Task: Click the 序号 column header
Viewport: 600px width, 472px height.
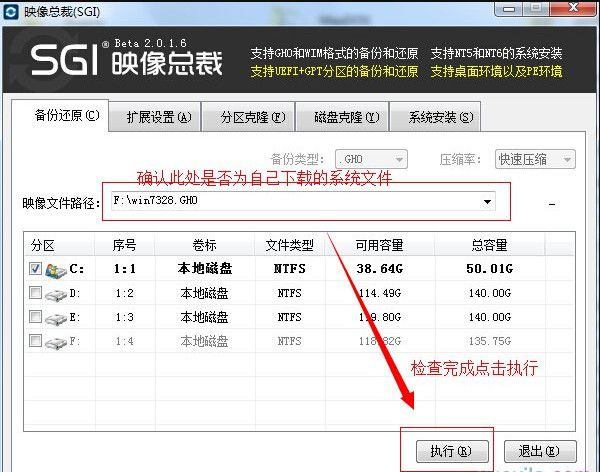Action: 124,245
